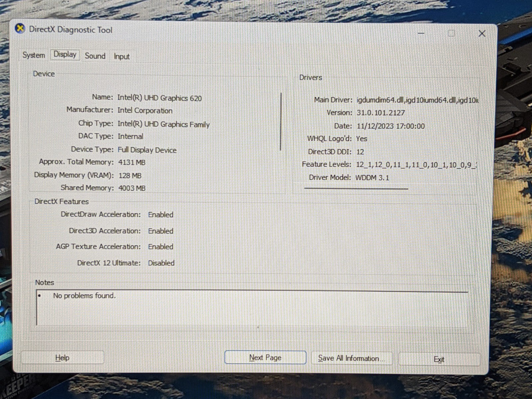Click the Device section vertical scrollbar
This screenshot has width=532, height=399.
(x=281, y=122)
